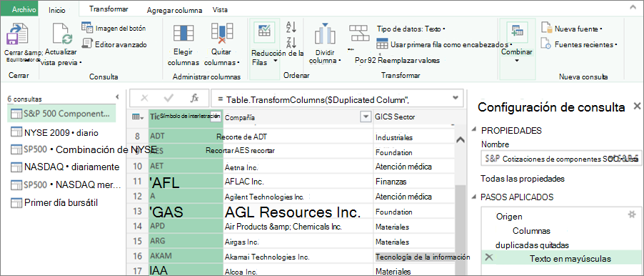Confirm the formula with the checkmark icon
This screenshot has width=644, height=276.
pos(168,98)
